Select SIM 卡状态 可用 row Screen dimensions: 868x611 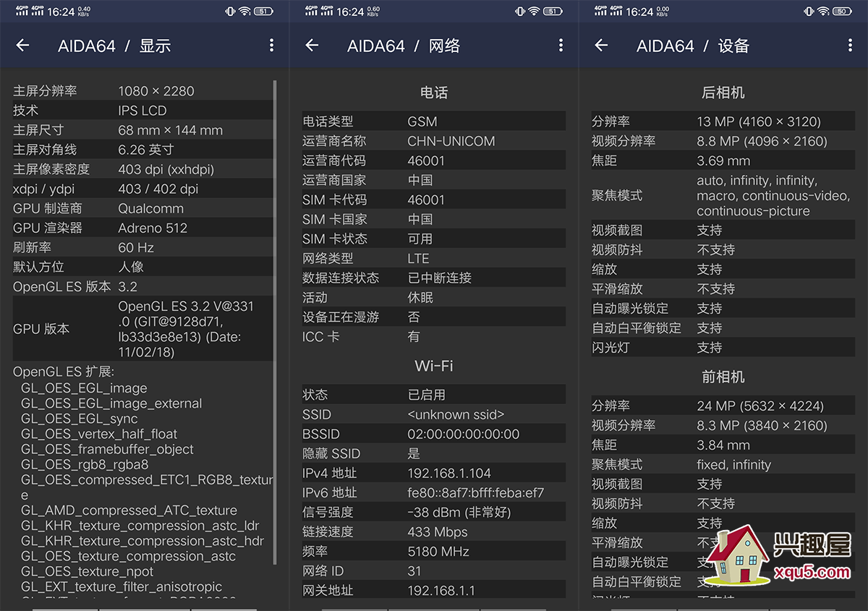tap(434, 239)
